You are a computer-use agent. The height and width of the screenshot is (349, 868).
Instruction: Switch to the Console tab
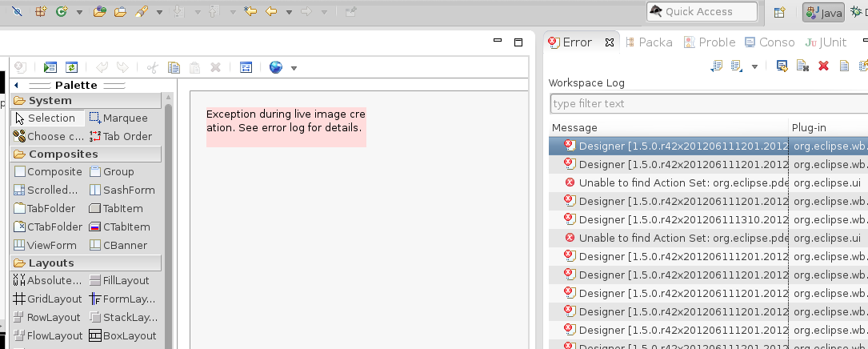click(x=770, y=42)
